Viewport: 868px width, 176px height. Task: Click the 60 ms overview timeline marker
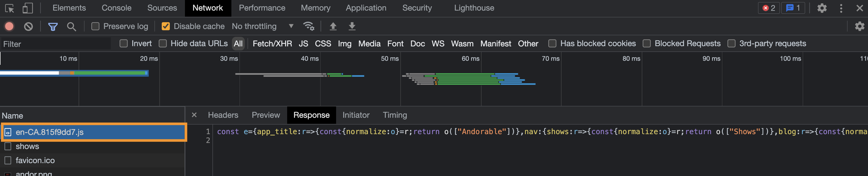(x=470, y=58)
